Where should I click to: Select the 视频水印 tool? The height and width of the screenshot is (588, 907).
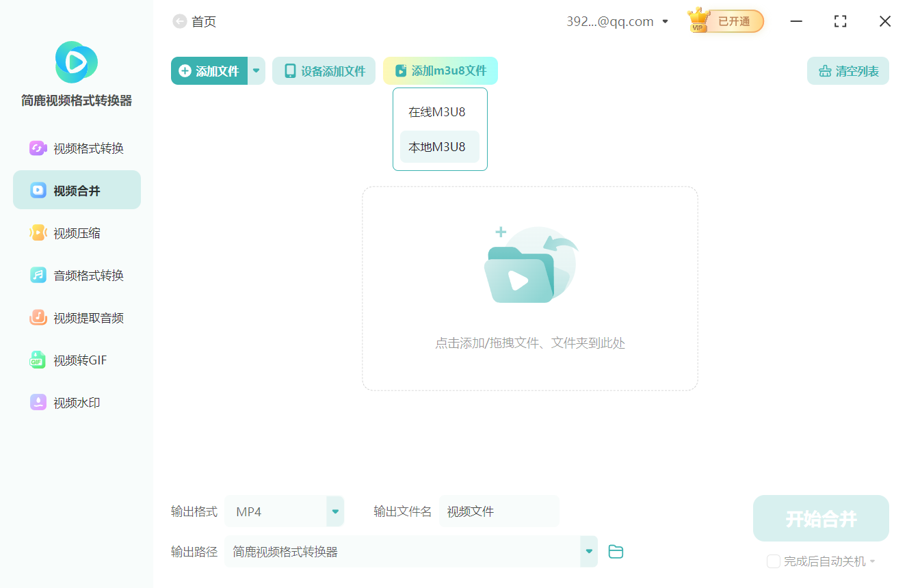75,403
